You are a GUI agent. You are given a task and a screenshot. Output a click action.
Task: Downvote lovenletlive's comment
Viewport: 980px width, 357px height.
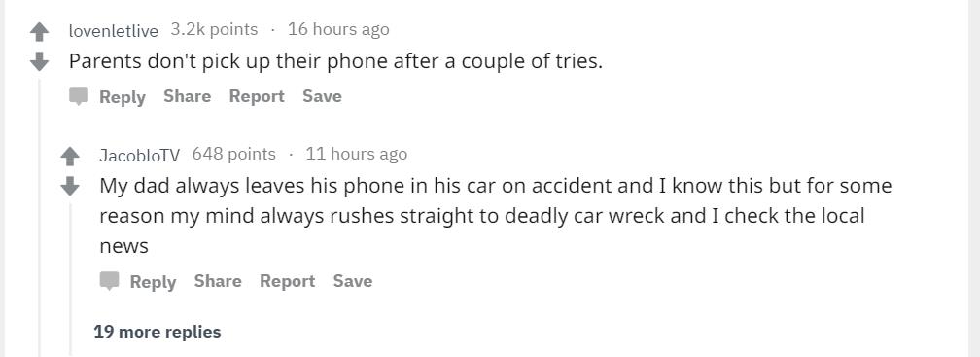(39, 60)
